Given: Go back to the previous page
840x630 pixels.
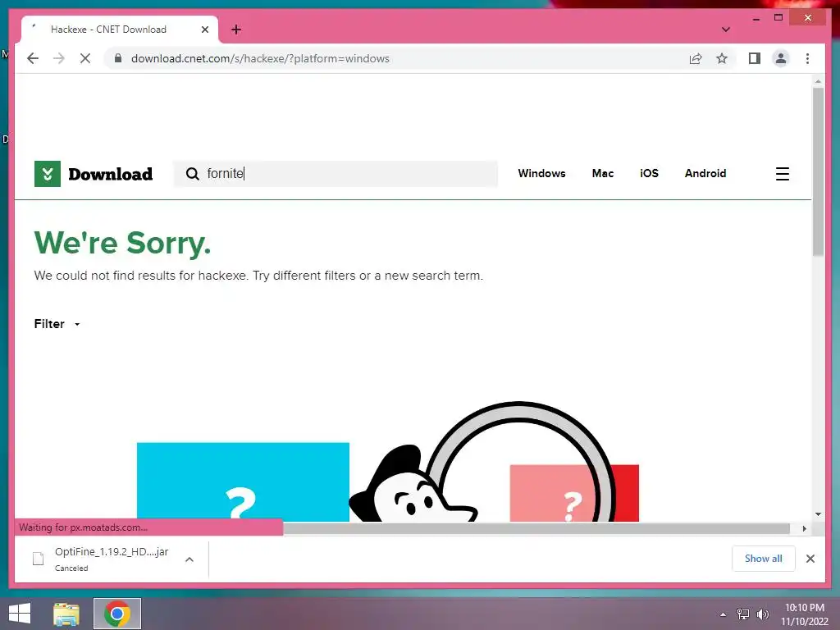Looking at the screenshot, I should [x=33, y=58].
